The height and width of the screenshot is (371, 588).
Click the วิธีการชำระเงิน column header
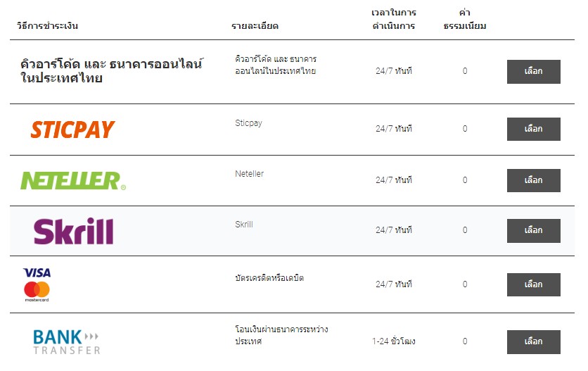47,26
